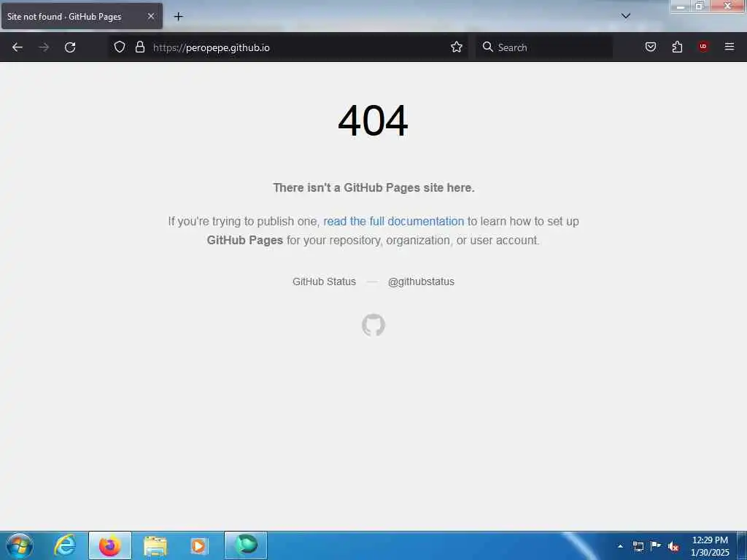Open the tracking protection shield icon
747x560 pixels.
[x=120, y=47]
